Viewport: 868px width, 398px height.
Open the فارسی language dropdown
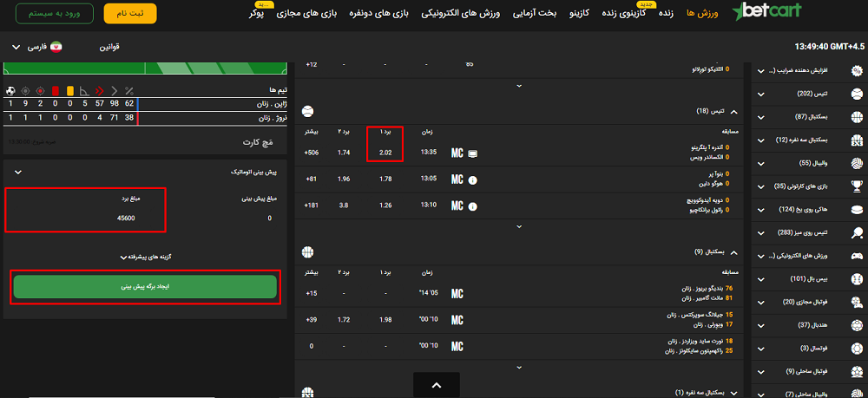click(x=36, y=47)
